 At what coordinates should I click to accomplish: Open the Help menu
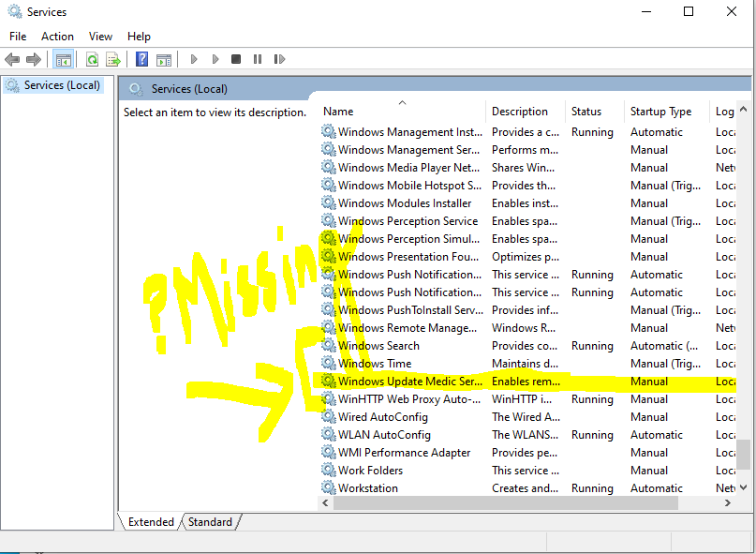(139, 37)
